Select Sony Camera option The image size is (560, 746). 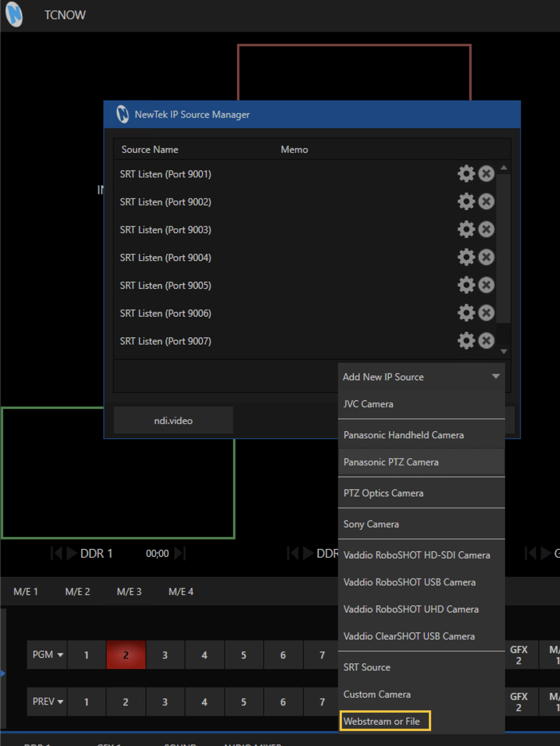[421, 524]
